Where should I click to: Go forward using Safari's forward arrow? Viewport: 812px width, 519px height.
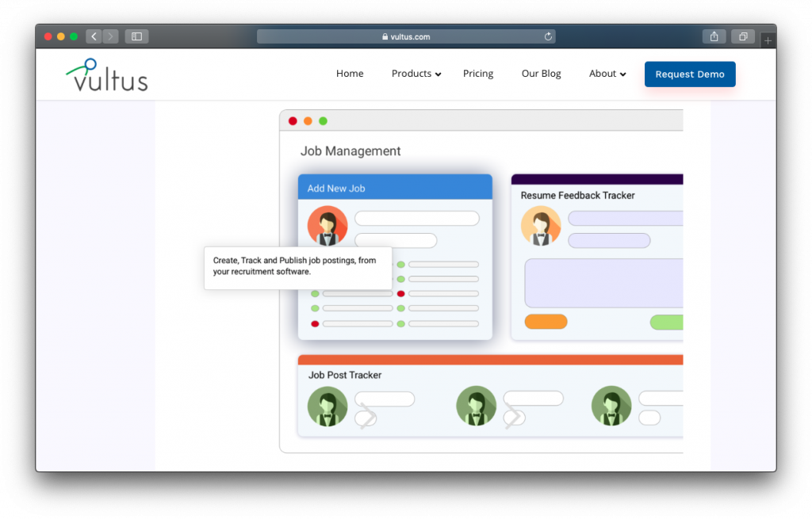pyautogui.click(x=110, y=36)
